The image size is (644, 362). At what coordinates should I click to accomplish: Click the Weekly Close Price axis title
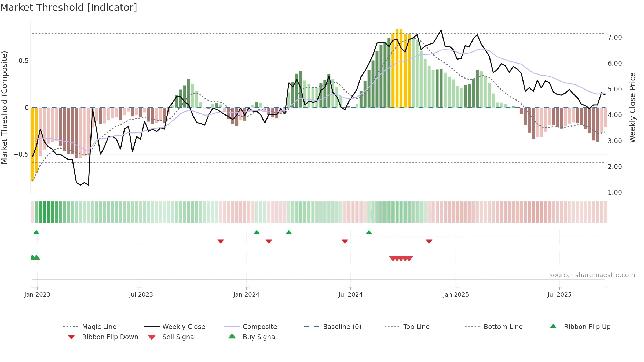pyautogui.click(x=632, y=108)
